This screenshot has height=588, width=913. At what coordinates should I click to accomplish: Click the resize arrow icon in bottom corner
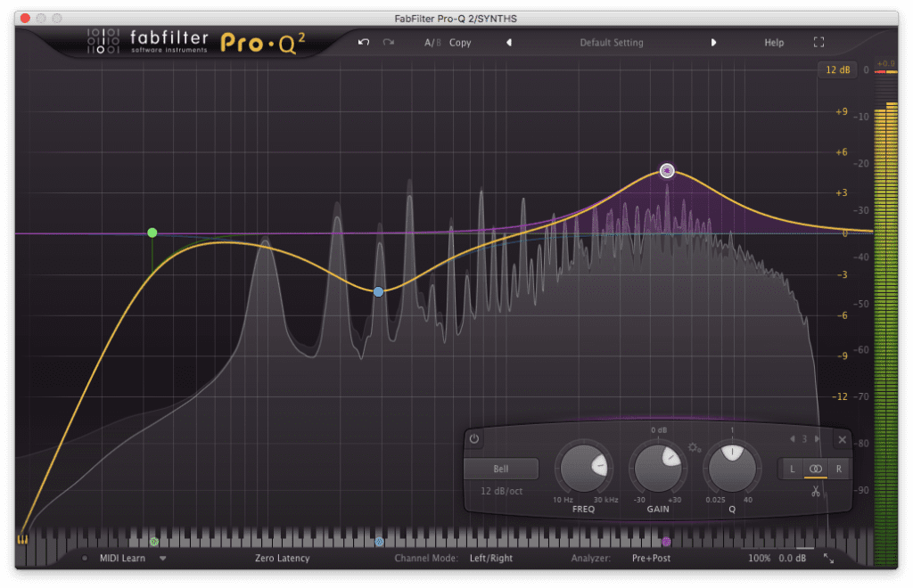coord(827,557)
